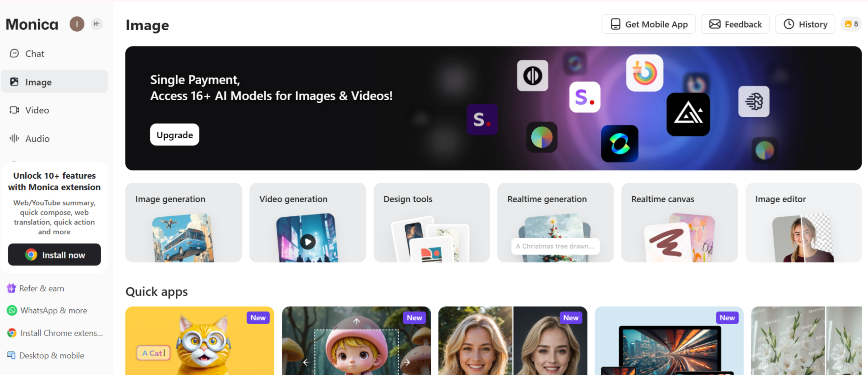
Task: Click the brain AI model icon in banner
Action: pos(754,101)
